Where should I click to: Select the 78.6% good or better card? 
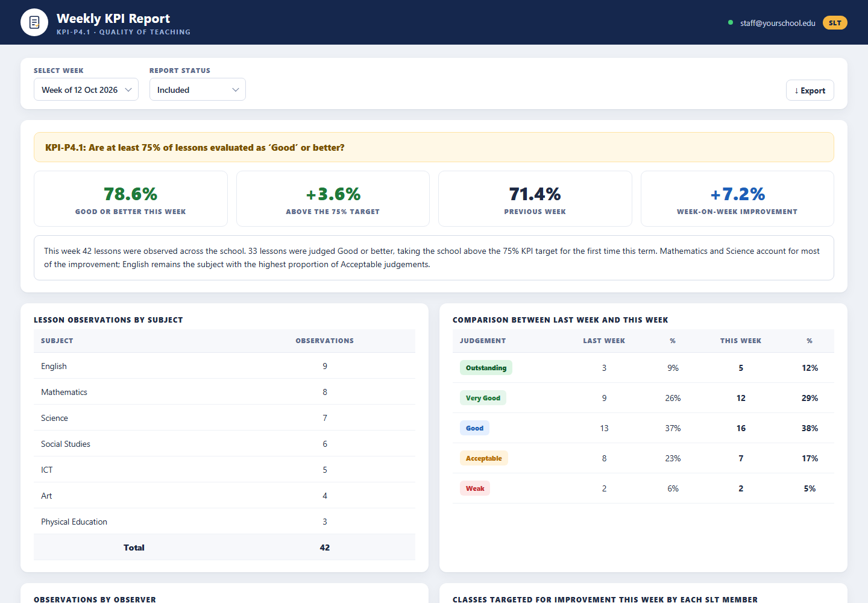pyautogui.click(x=131, y=199)
